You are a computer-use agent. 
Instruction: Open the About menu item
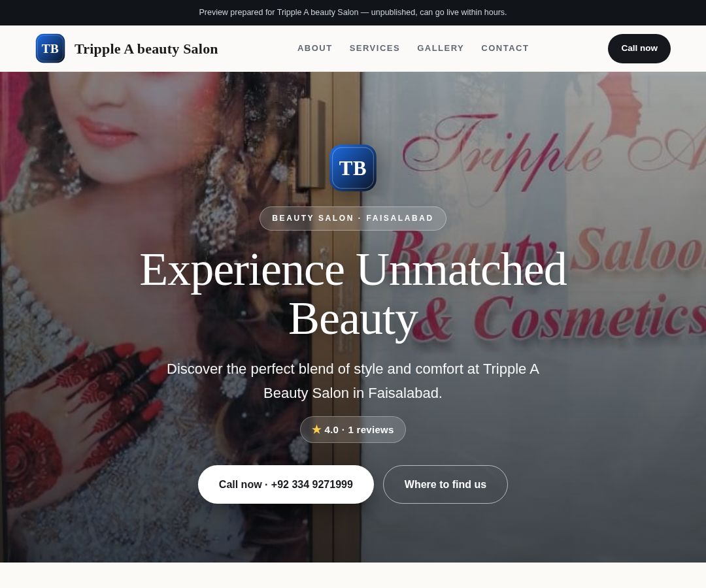314,48
